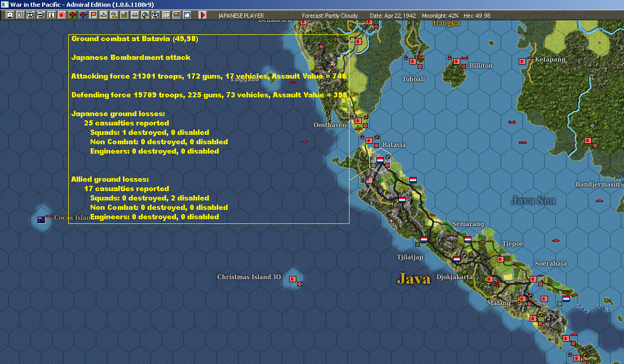Select the Japanese flag base at Toboali

pyautogui.click(x=413, y=61)
